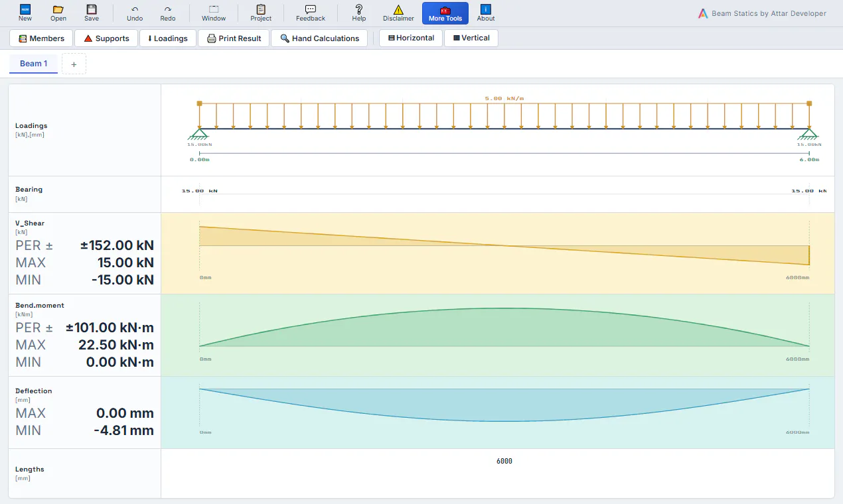View the Disclaimer warning icon
Image resolution: width=843 pixels, height=504 pixels.
[x=398, y=10]
